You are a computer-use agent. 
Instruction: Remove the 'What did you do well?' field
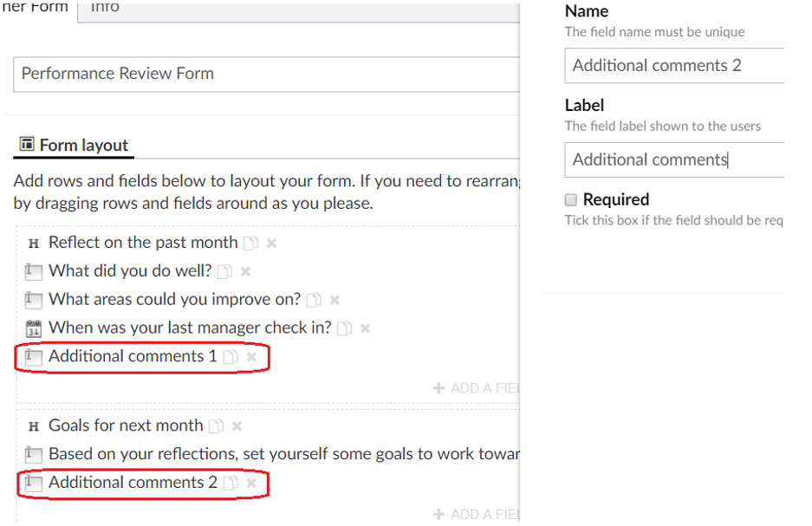[245, 272]
